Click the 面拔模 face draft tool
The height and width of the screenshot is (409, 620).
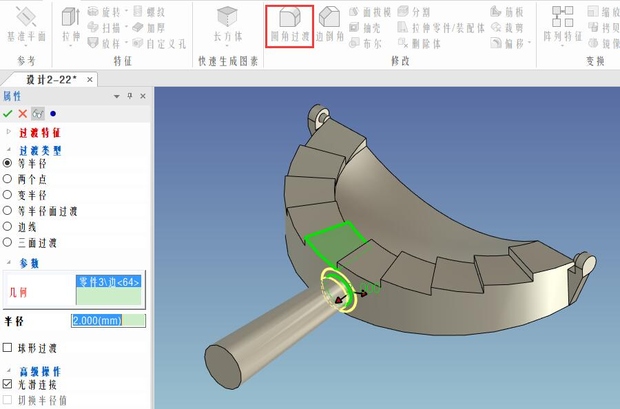370,12
